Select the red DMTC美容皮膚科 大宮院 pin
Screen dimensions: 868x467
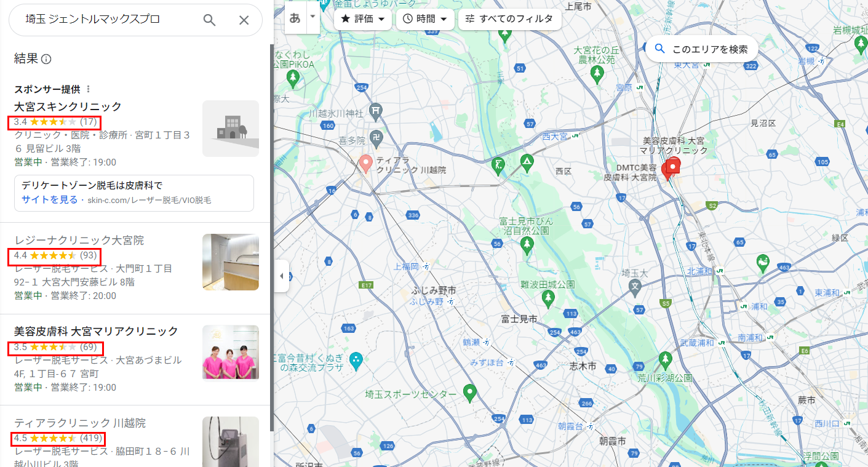pyautogui.click(x=667, y=171)
